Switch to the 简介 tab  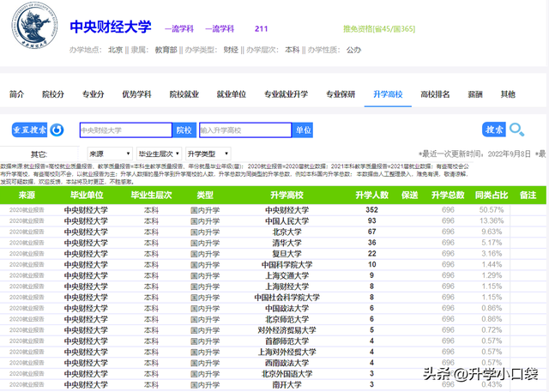[x=17, y=94]
